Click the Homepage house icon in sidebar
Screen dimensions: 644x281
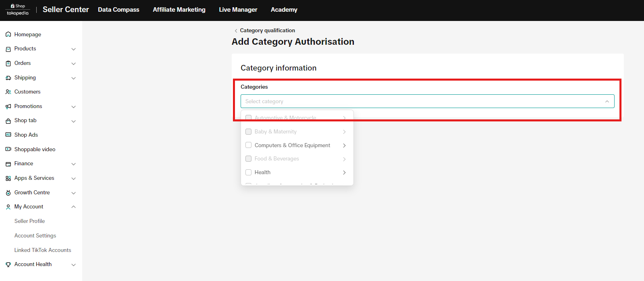pos(8,35)
